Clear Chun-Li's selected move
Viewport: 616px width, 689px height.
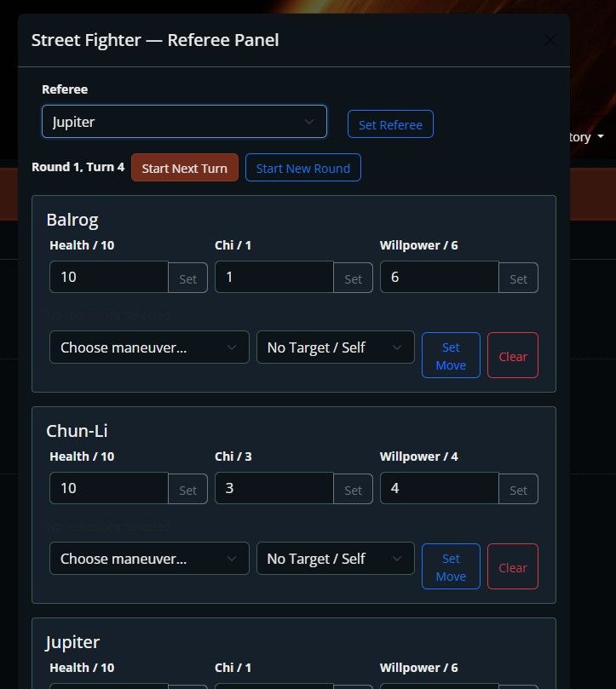tap(513, 567)
